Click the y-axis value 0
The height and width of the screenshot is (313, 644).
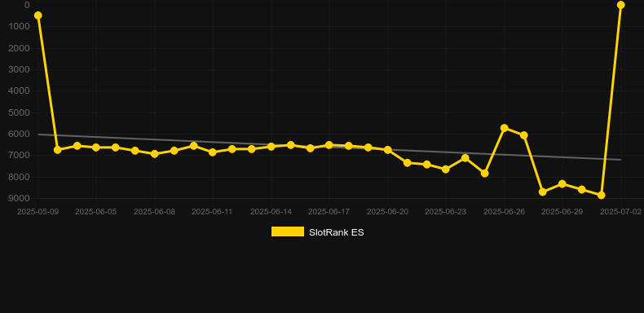27,5
